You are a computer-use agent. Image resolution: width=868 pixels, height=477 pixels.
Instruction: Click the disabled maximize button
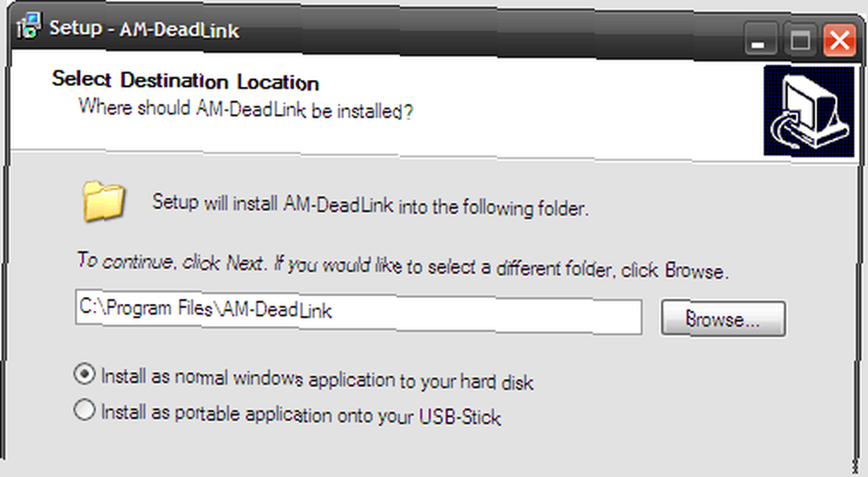click(800, 40)
